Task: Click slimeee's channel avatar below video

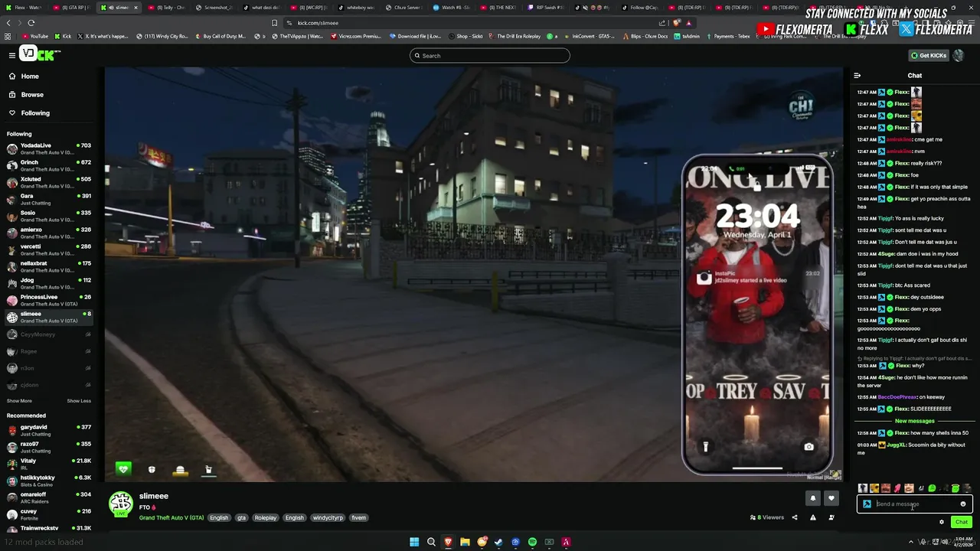Action: [x=120, y=504]
